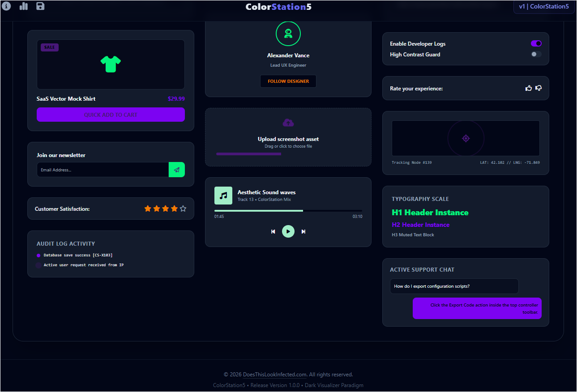
Task: Click the Follow Designer button
Action: click(288, 81)
